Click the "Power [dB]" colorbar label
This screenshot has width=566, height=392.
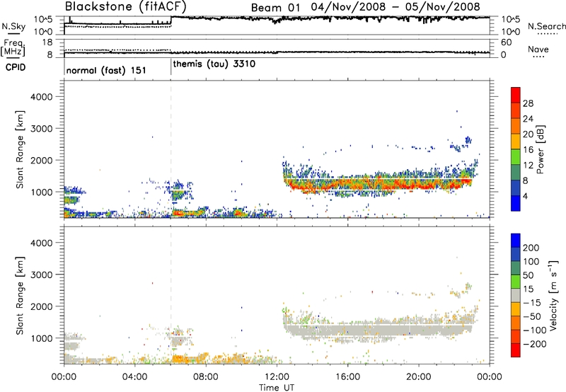click(540, 149)
